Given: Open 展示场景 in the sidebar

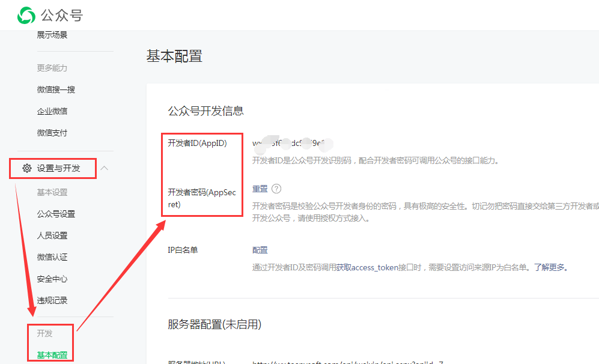Looking at the screenshot, I should point(52,35).
